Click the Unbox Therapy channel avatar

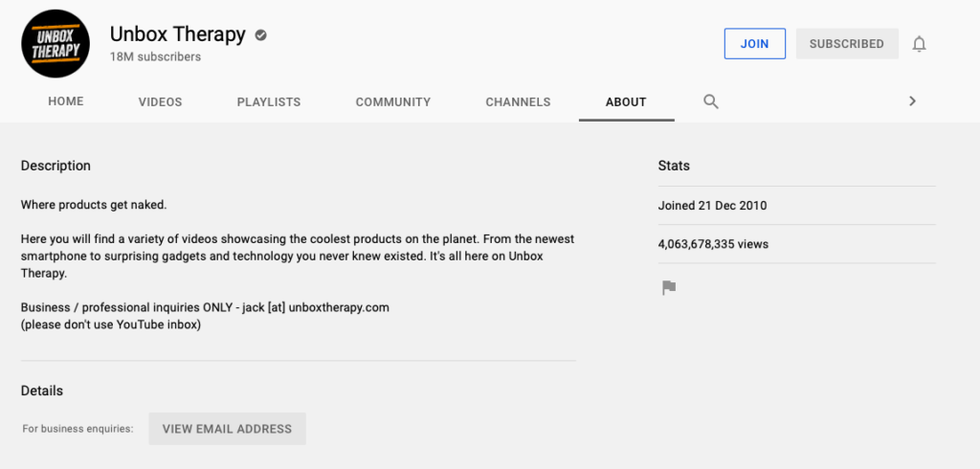click(56, 44)
